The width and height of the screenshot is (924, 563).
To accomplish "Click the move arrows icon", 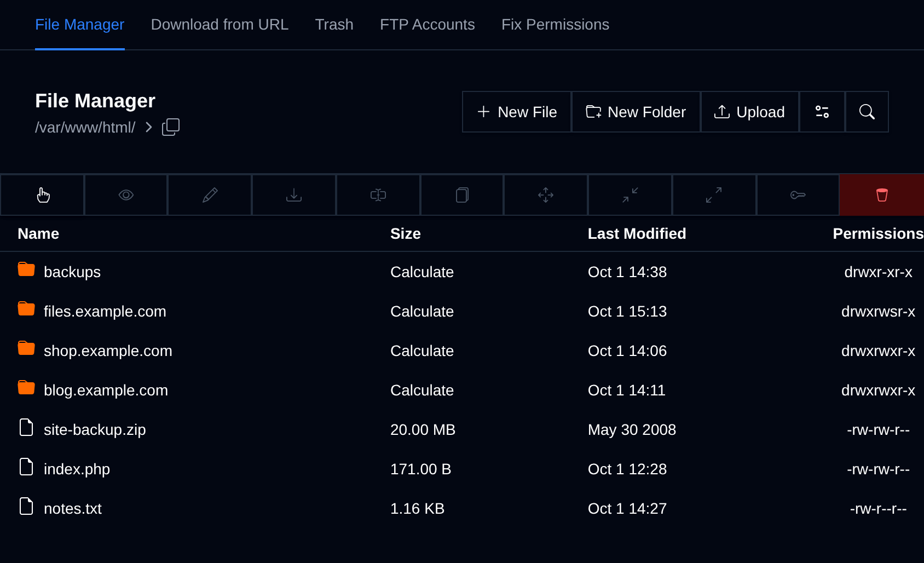I will pos(546,195).
